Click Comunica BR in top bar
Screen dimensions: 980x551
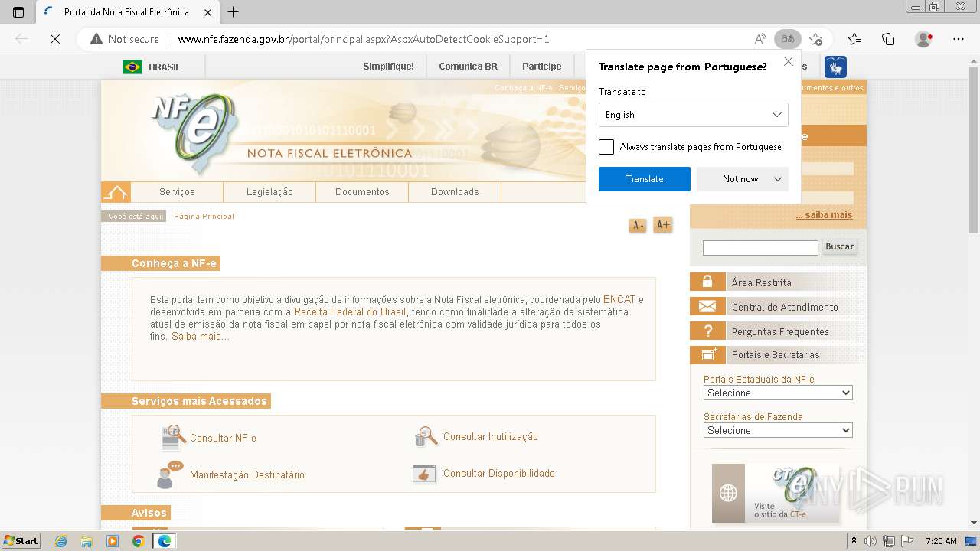point(468,67)
